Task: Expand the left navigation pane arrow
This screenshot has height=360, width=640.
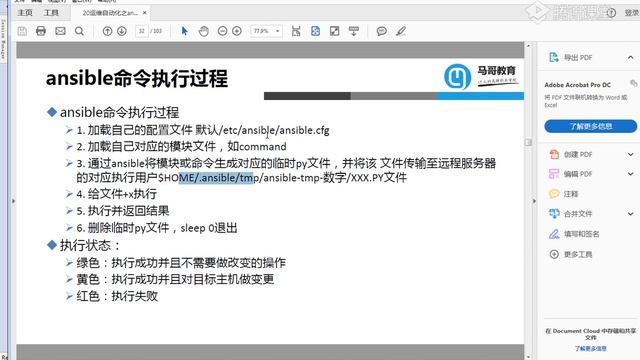Action: 13,201
